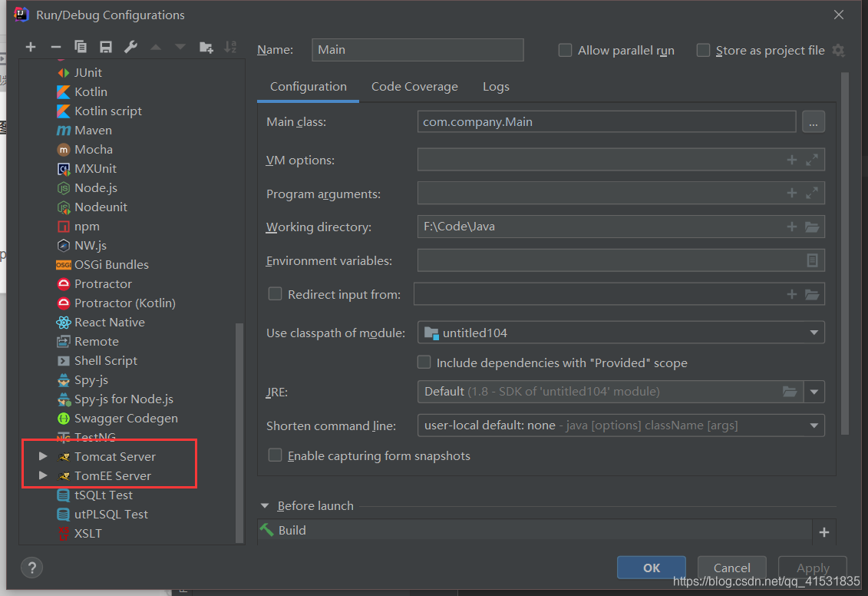The width and height of the screenshot is (868, 596).
Task: Select Protractor (Kotlin) entry
Action: tap(116, 303)
